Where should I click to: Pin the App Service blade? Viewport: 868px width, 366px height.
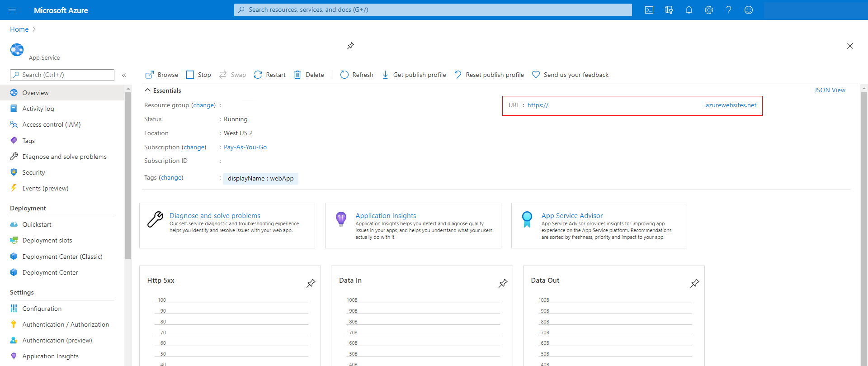(350, 46)
